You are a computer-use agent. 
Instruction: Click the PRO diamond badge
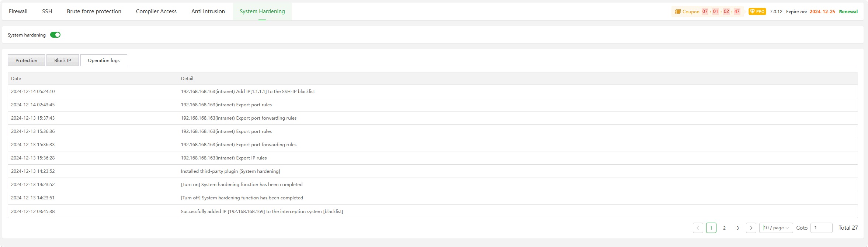tap(757, 11)
